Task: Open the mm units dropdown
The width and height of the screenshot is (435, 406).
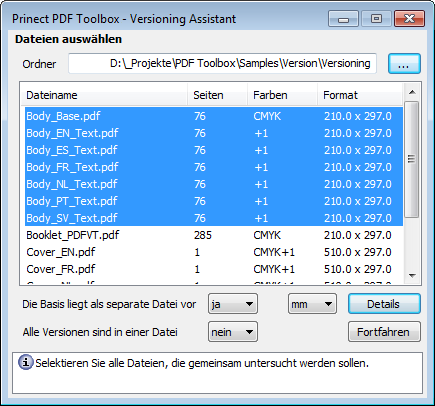Action: click(312, 304)
